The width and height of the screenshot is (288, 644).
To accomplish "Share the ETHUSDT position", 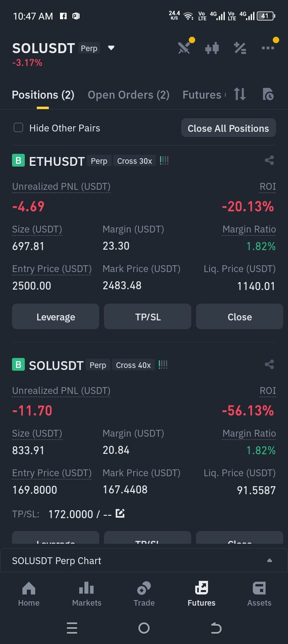I will [269, 161].
